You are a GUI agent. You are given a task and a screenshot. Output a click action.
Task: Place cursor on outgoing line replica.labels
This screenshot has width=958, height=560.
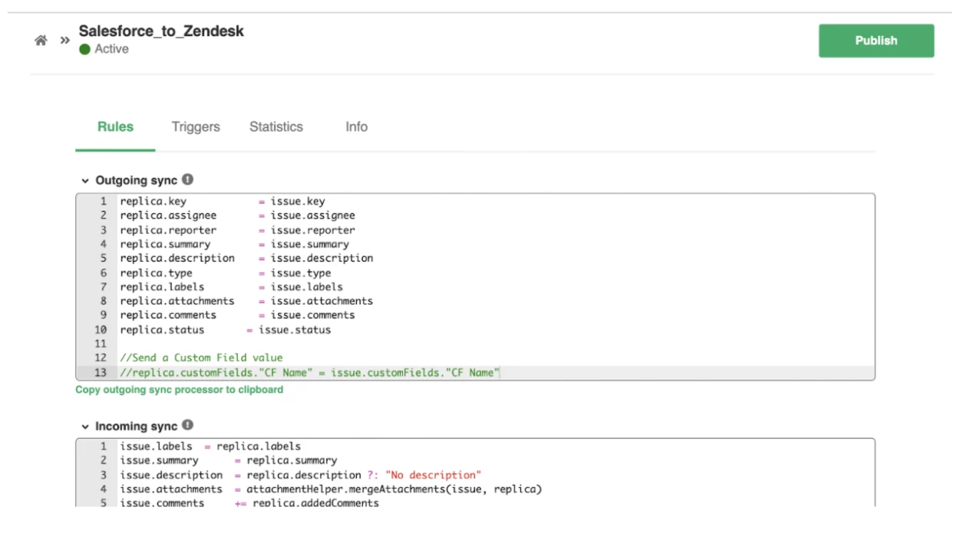(231, 287)
